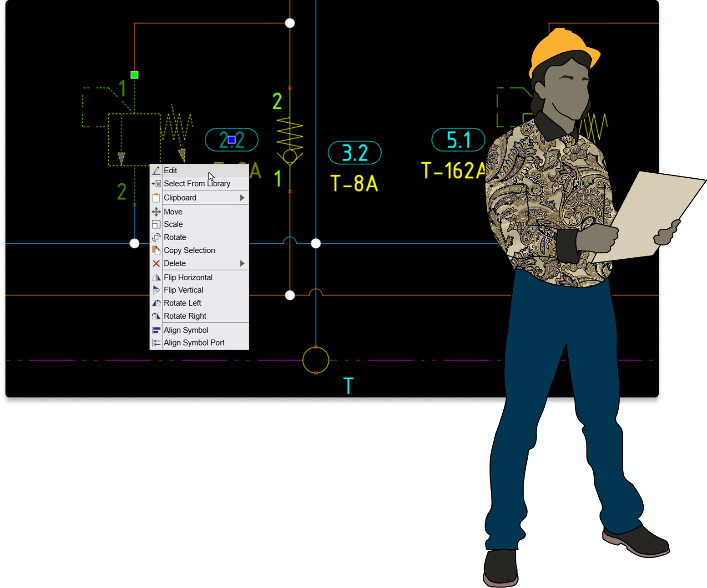The width and height of the screenshot is (707, 588).
Task: Expand the Delete submenu arrow
Action: point(242,263)
